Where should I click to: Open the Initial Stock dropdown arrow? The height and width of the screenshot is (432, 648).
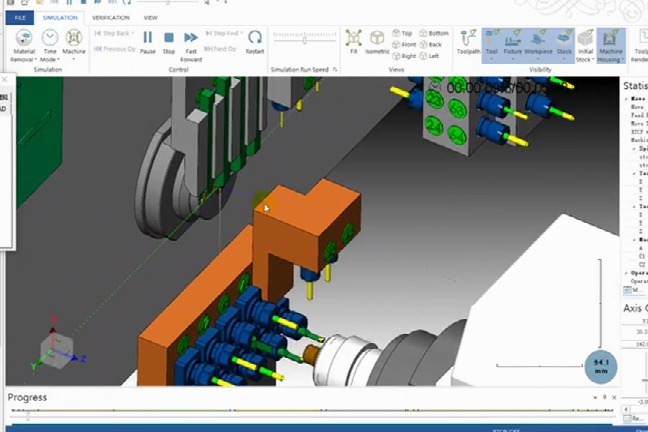click(x=593, y=60)
